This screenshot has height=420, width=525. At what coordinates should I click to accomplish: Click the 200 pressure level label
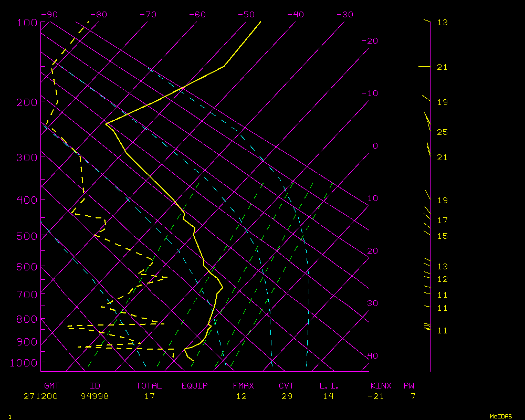[27, 102]
